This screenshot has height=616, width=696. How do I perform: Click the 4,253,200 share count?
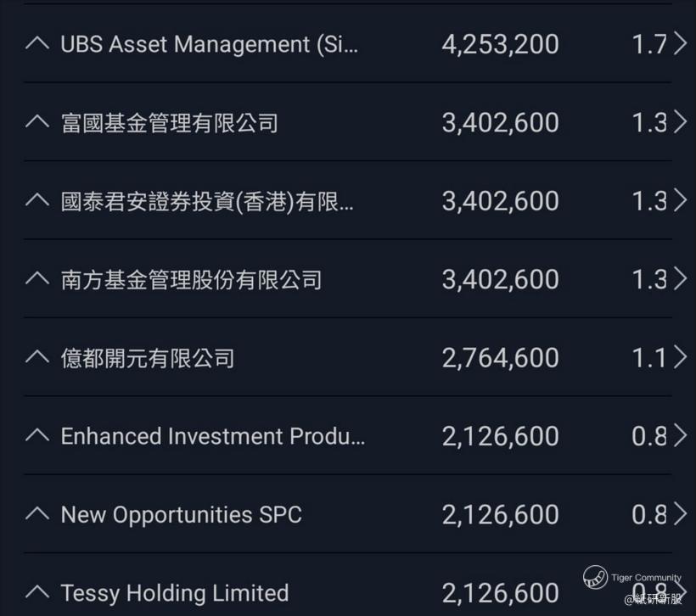coord(500,45)
